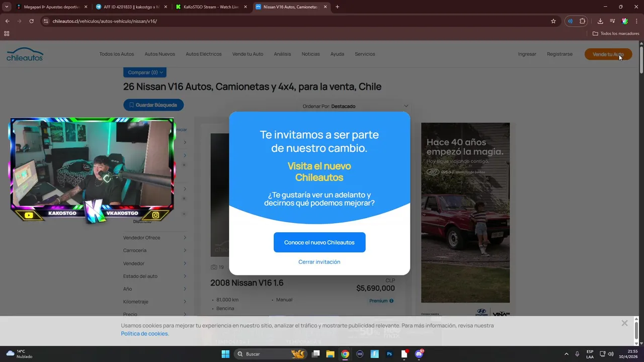Click the ESP LAA language indicator
This screenshot has width=644, height=362.
(x=590, y=354)
